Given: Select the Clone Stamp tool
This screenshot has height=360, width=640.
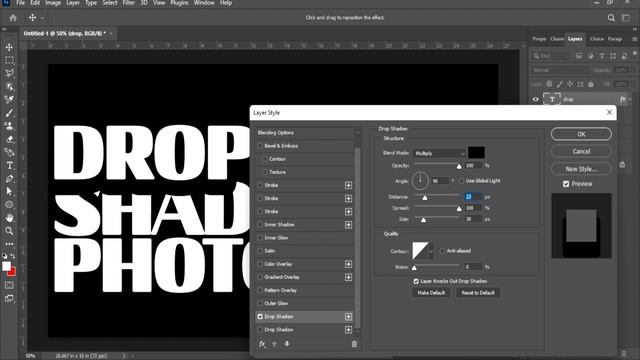Looking at the screenshot, I should [9, 126].
